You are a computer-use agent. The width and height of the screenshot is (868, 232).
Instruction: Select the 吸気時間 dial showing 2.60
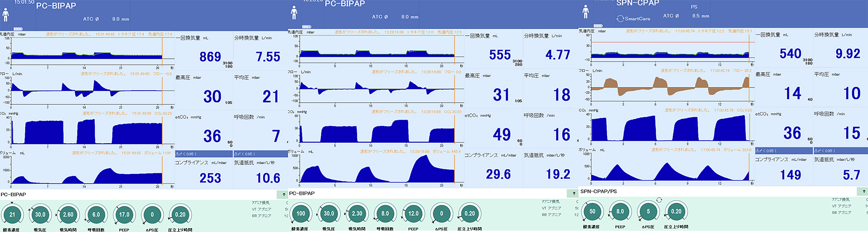68,214
